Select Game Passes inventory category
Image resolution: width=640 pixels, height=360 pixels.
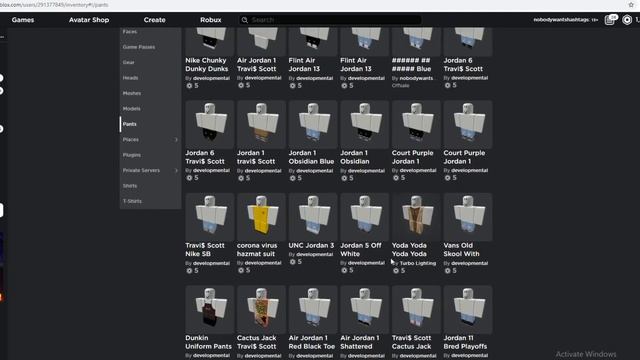pos(139,47)
